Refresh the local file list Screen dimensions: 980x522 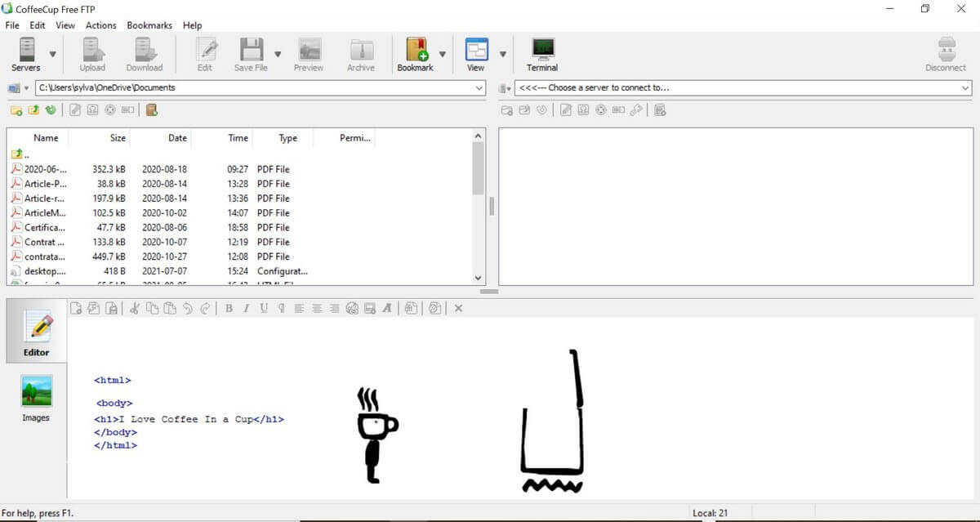(x=51, y=109)
